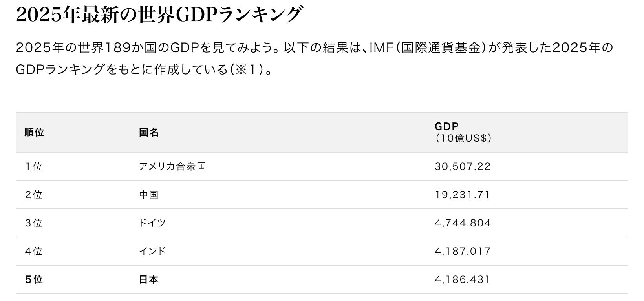Click the intro paragraph mentioning IMF
Screen dimensions: 644x301
tap(314, 59)
